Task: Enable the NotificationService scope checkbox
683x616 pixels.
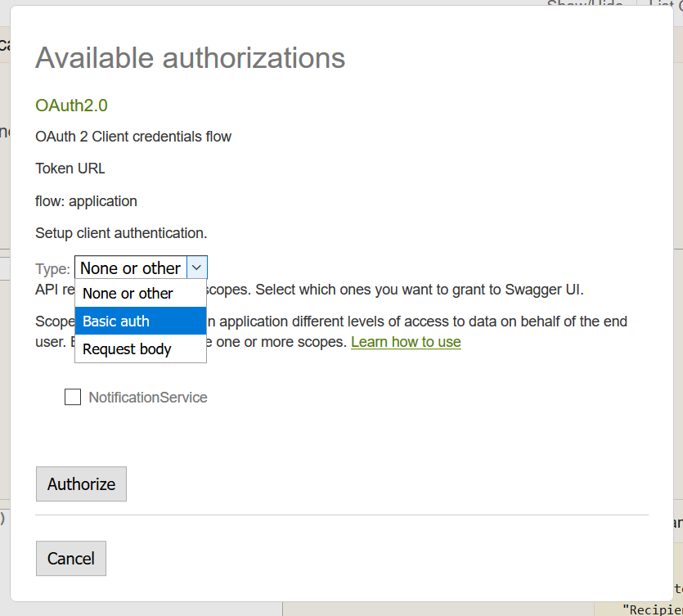Action: [73, 398]
